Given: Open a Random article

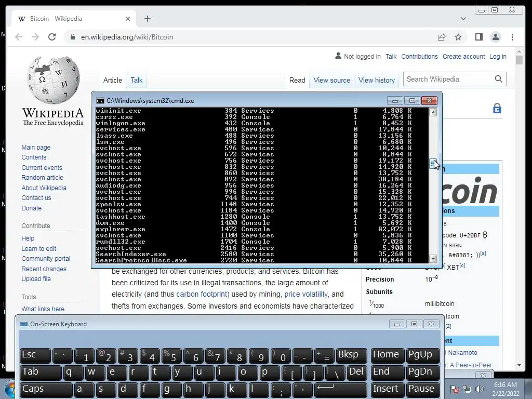Looking at the screenshot, I should 43,178.
